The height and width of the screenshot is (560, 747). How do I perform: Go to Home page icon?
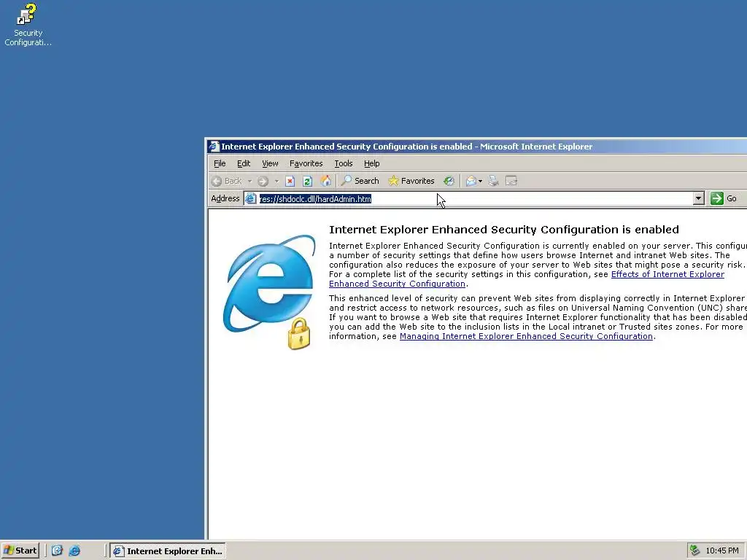(325, 181)
